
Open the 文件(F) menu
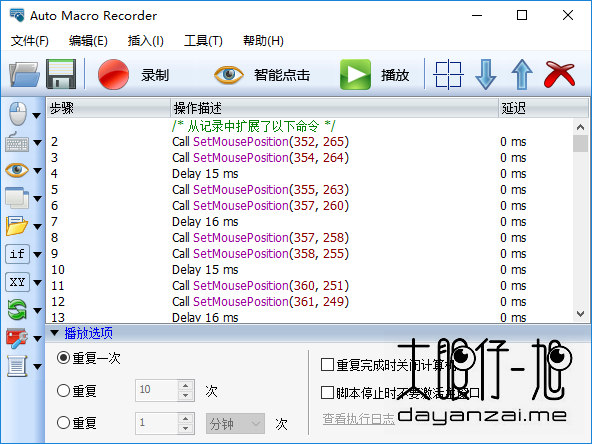[x=30, y=40]
